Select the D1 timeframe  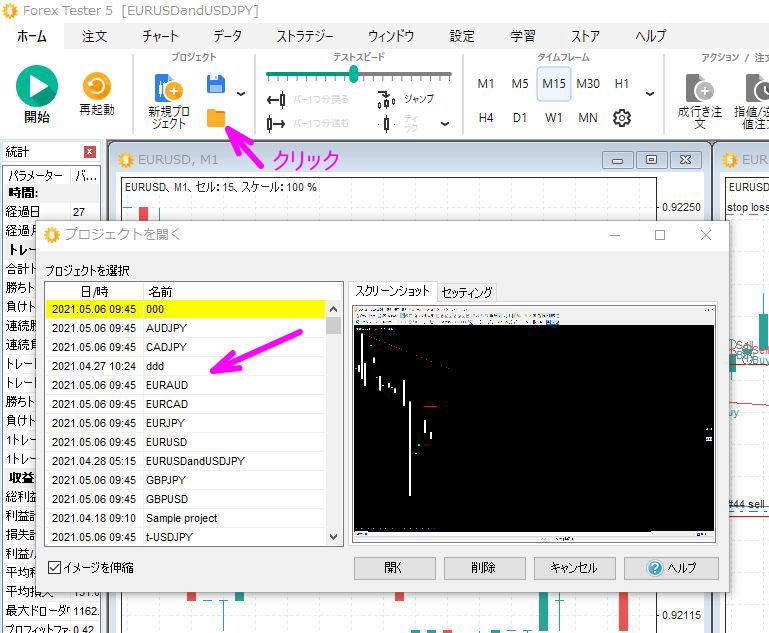click(x=520, y=118)
